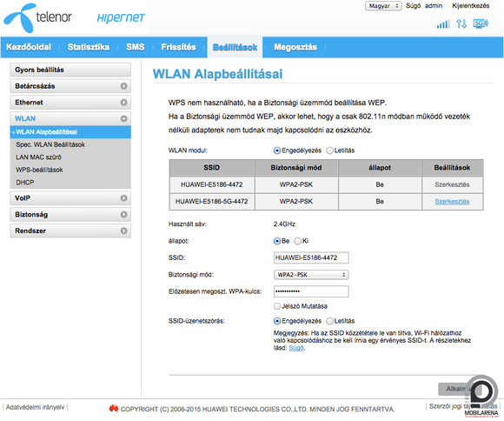Switch to the Statisztika tab
504x421 pixels.
pos(89,47)
